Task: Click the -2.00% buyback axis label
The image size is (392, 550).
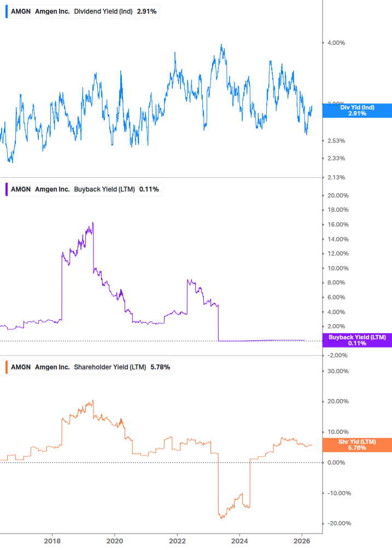Action: [x=337, y=355]
